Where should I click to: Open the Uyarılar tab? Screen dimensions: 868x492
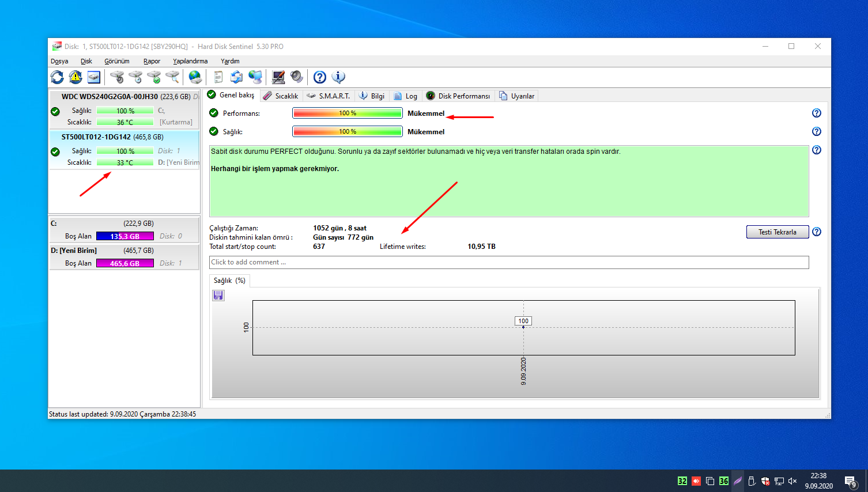coord(517,96)
